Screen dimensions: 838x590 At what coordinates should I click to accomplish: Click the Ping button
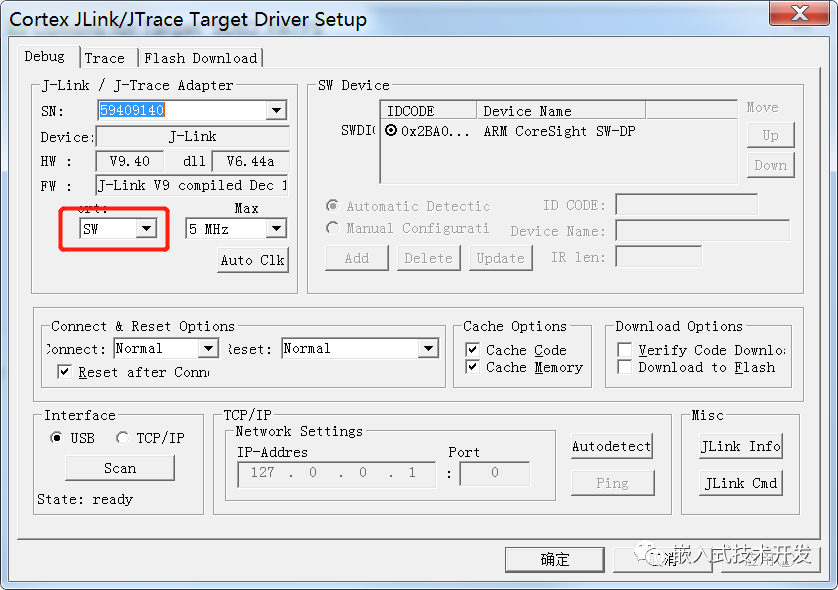[612, 483]
